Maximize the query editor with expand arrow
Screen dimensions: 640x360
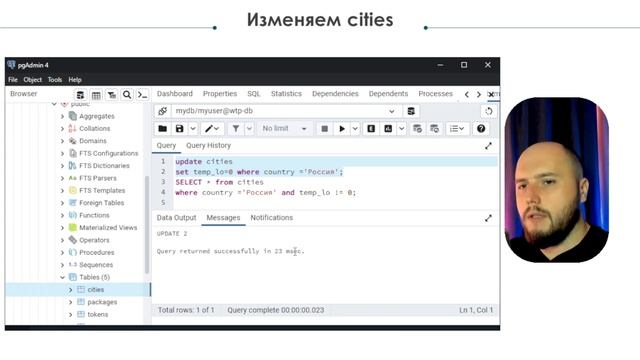[488, 146]
